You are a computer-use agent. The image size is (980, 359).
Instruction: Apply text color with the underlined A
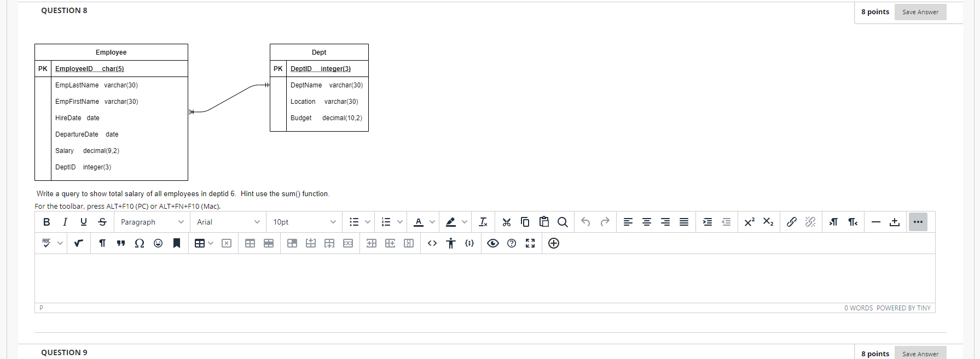click(x=419, y=222)
